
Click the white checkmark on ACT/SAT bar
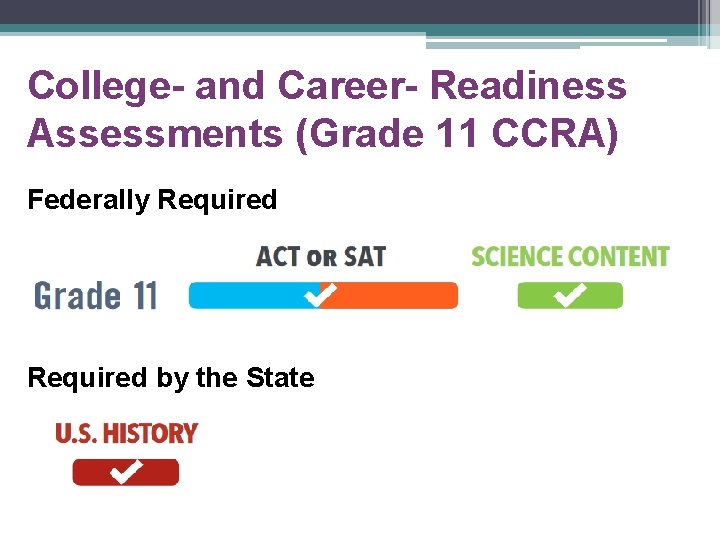click(x=321, y=295)
